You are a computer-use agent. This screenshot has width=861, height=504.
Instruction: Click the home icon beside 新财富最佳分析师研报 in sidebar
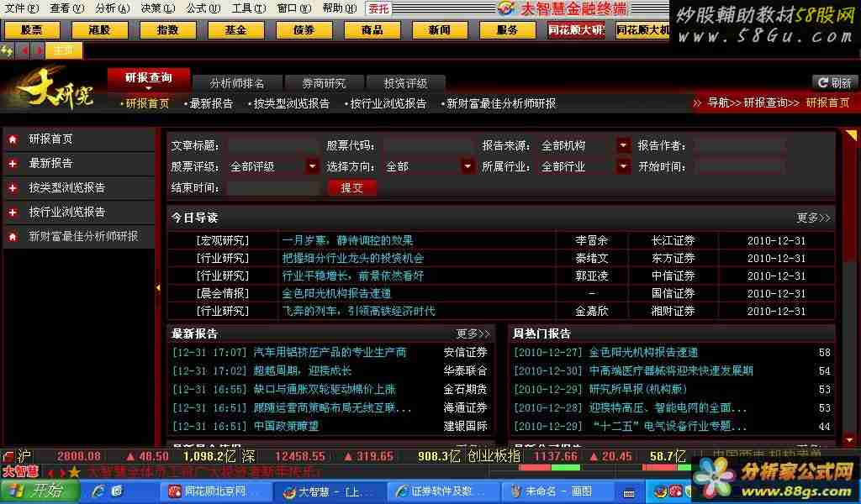(13, 236)
